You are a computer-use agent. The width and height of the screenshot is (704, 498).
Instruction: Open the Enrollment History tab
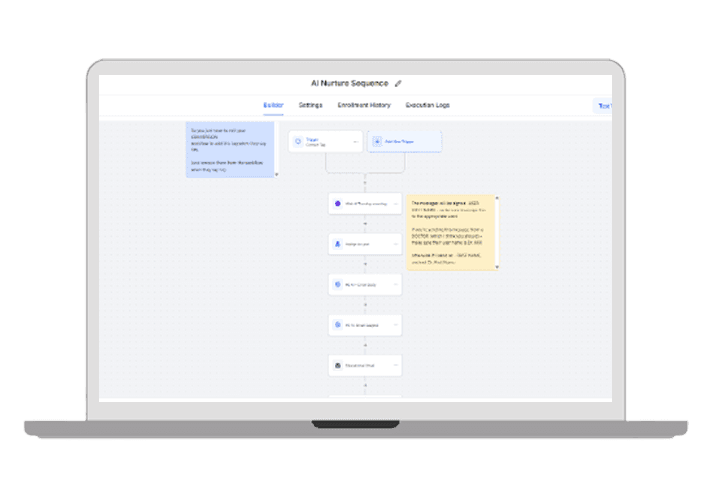[364, 105]
